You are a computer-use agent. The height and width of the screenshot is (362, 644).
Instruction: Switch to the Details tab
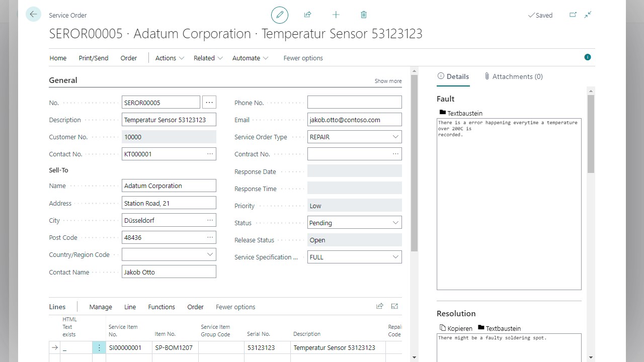coord(453,76)
